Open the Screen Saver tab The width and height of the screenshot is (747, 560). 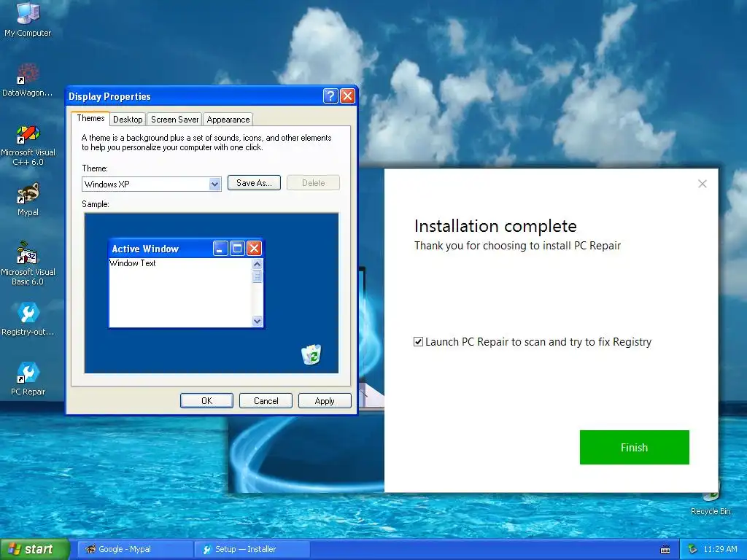174,120
